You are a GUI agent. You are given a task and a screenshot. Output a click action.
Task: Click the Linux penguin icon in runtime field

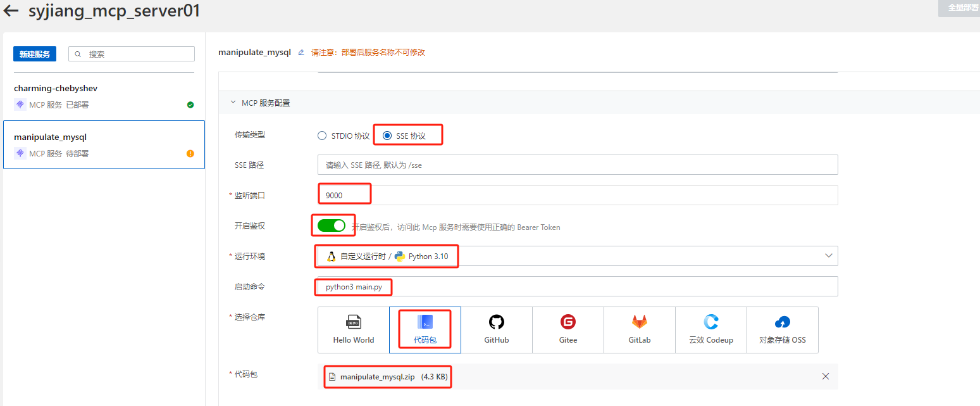coord(331,257)
